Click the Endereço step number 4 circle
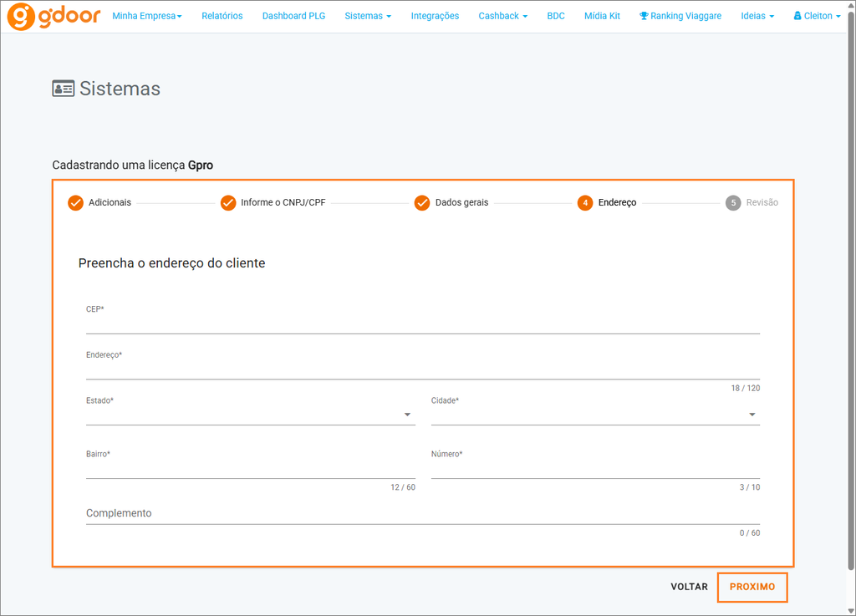This screenshot has width=856, height=616. point(585,203)
